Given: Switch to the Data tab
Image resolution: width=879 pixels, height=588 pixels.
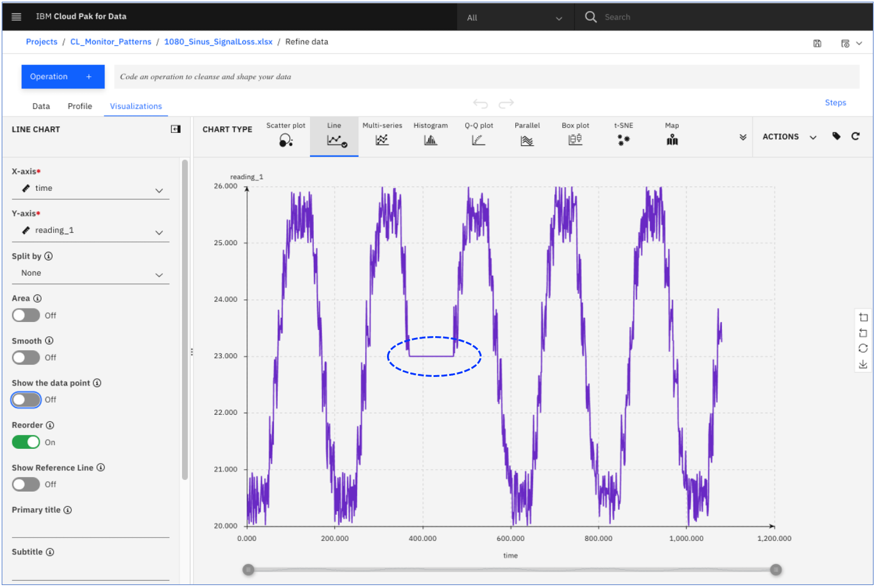Looking at the screenshot, I should tap(41, 106).
